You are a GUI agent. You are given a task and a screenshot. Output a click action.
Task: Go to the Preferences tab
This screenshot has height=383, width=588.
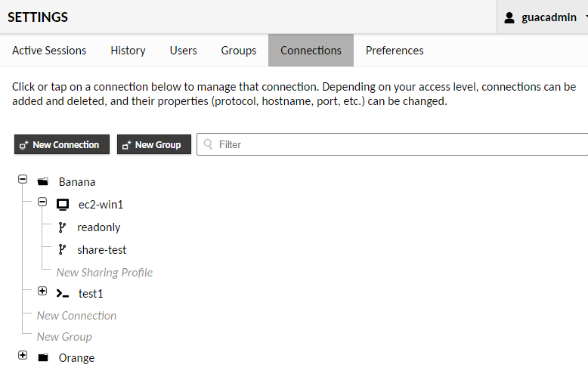point(395,51)
